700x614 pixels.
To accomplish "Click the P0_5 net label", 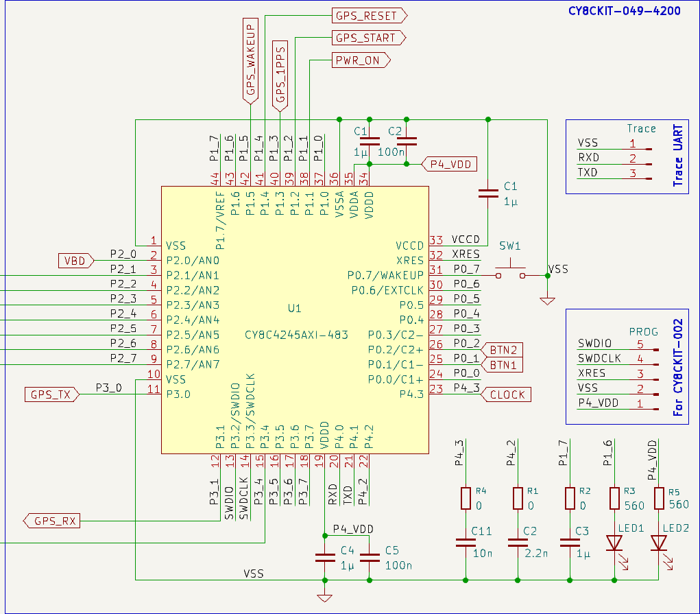I will (466, 298).
